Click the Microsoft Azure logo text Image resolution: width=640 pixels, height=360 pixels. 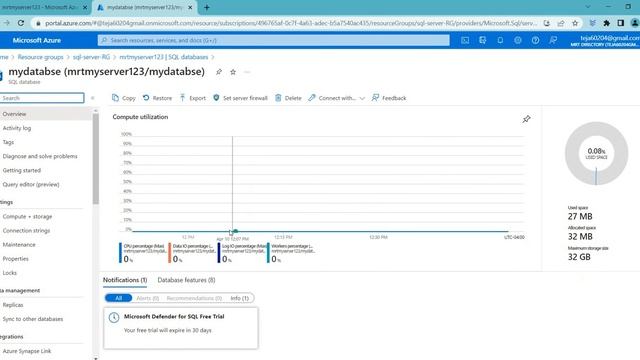(37, 40)
